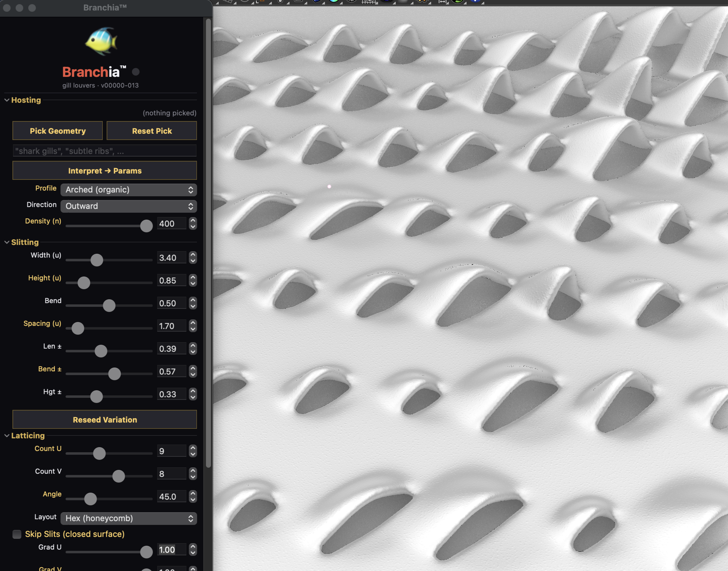Collapse the Slitting section
Screen dimensions: 728x571
tap(7, 242)
